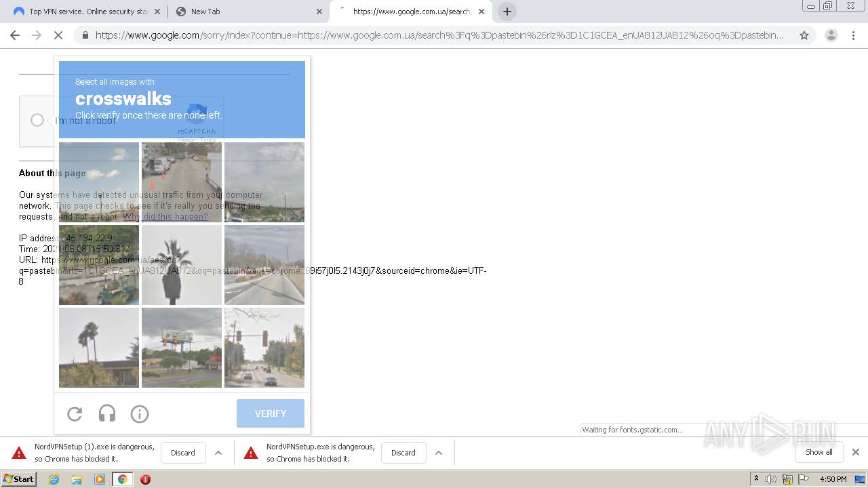868x488 pixels.
Task: Open the volume control in system tray
Action: 771,479
